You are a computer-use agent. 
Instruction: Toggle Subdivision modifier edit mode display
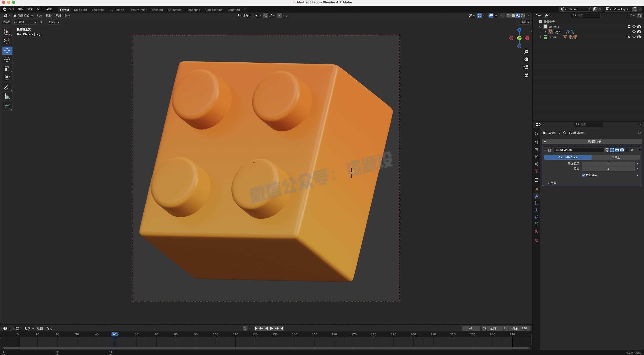point(612,150)
